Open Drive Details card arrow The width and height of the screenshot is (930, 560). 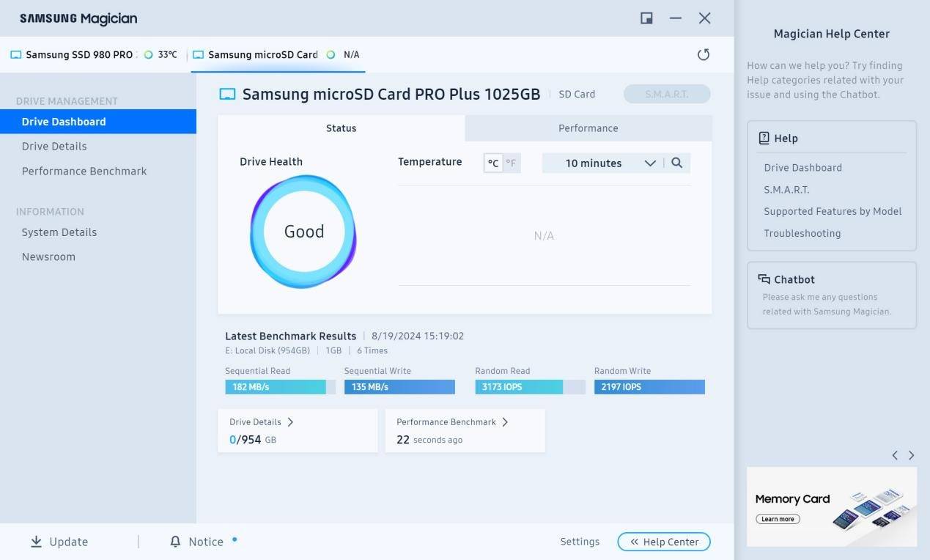coord(290,422)
